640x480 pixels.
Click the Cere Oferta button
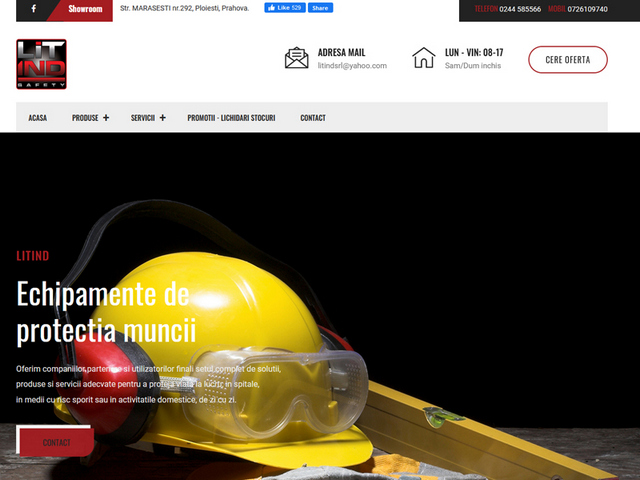(567, 59)
